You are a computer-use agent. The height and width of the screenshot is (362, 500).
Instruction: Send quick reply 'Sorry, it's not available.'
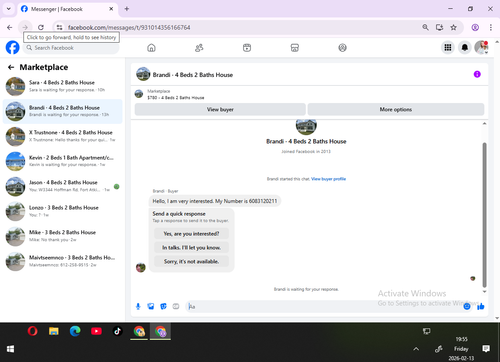pos(191,261)
